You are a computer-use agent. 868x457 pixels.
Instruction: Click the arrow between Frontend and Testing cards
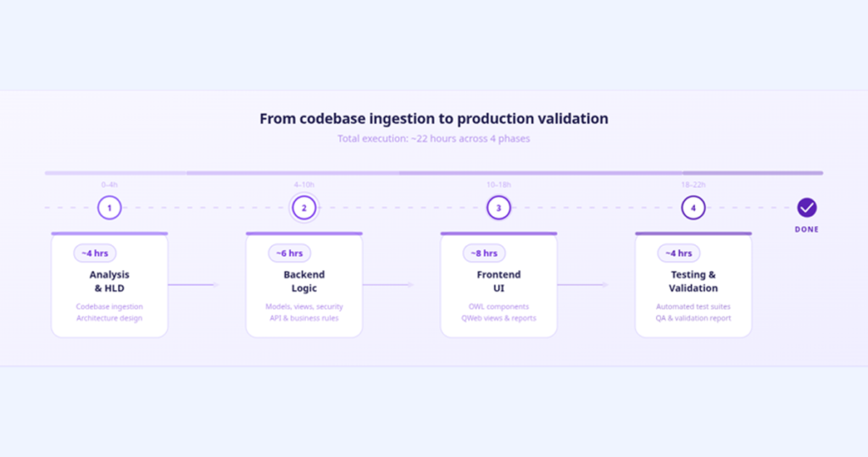pyautogui.click(x=583, y=285)
